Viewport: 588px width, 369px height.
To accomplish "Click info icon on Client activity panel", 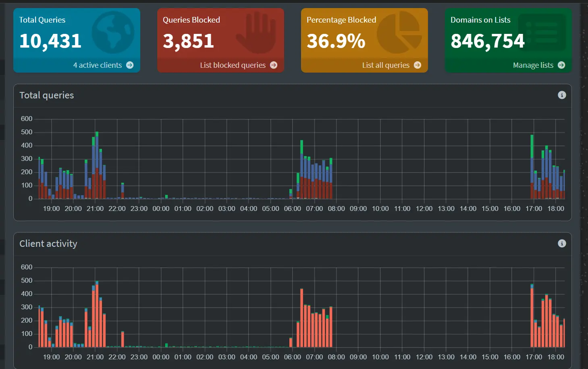I will (x=562, y=243).
